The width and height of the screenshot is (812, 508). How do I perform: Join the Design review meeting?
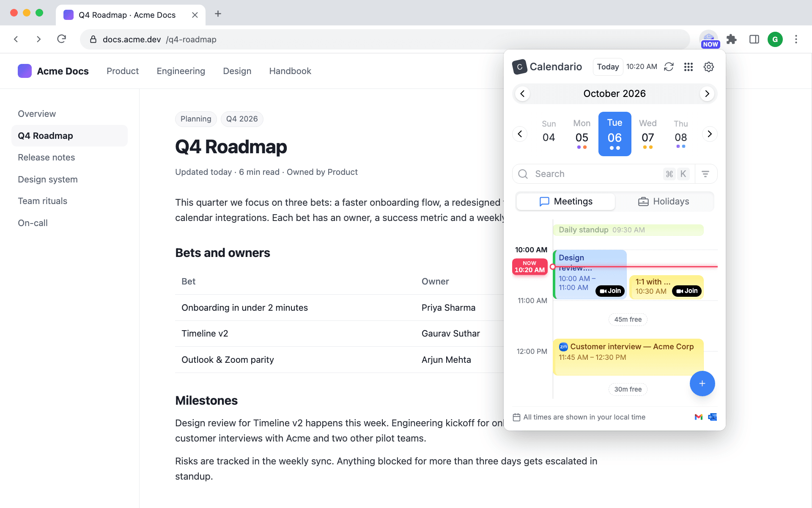tap(610, 291)
